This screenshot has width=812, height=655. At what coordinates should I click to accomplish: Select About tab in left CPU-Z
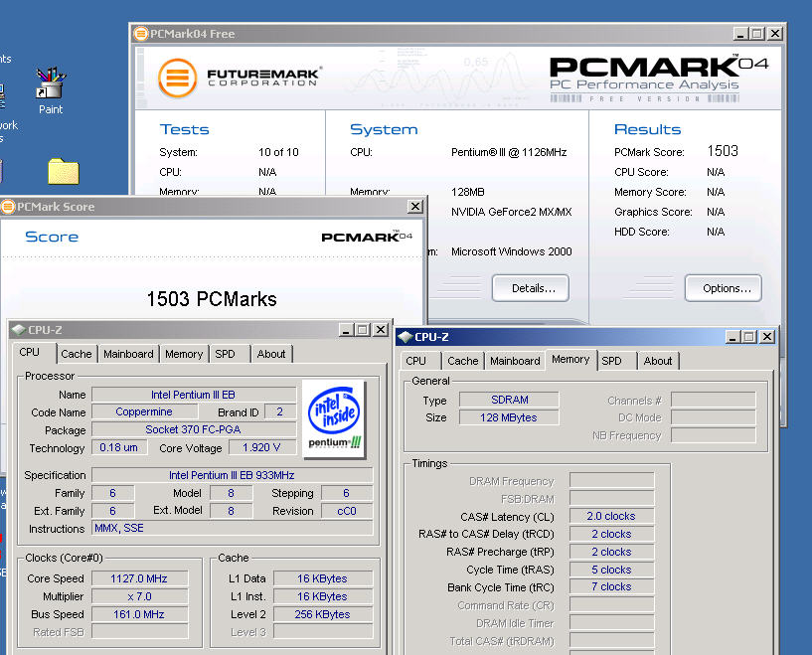[271, 354]
